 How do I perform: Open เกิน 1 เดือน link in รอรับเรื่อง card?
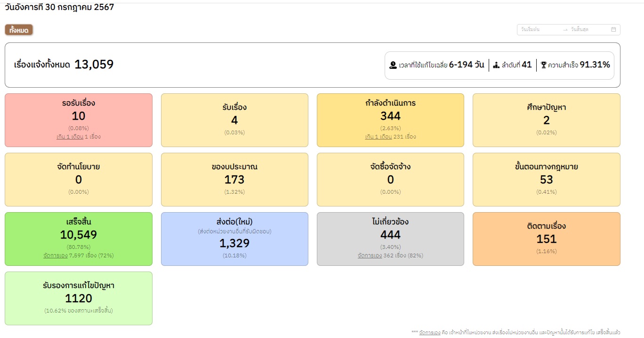70,137
